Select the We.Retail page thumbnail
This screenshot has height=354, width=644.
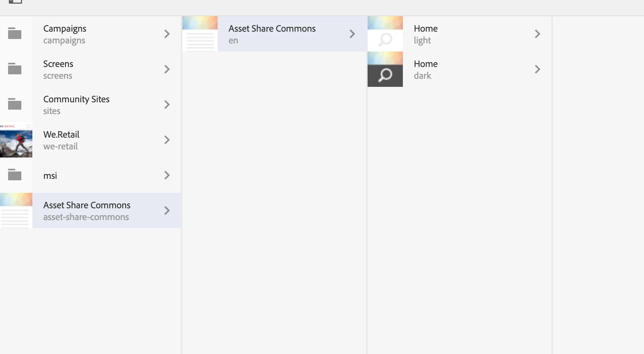tap(16, 140)
